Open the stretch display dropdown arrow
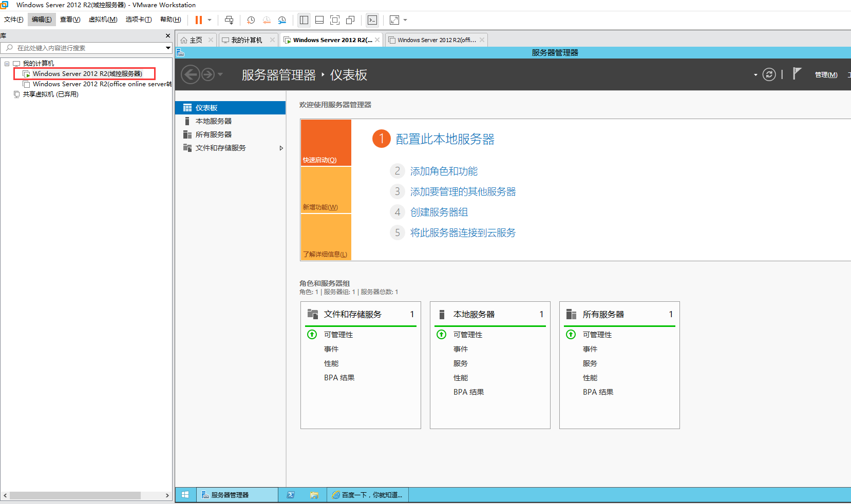This screenshot has height=504, width=851. pos(405,20)
